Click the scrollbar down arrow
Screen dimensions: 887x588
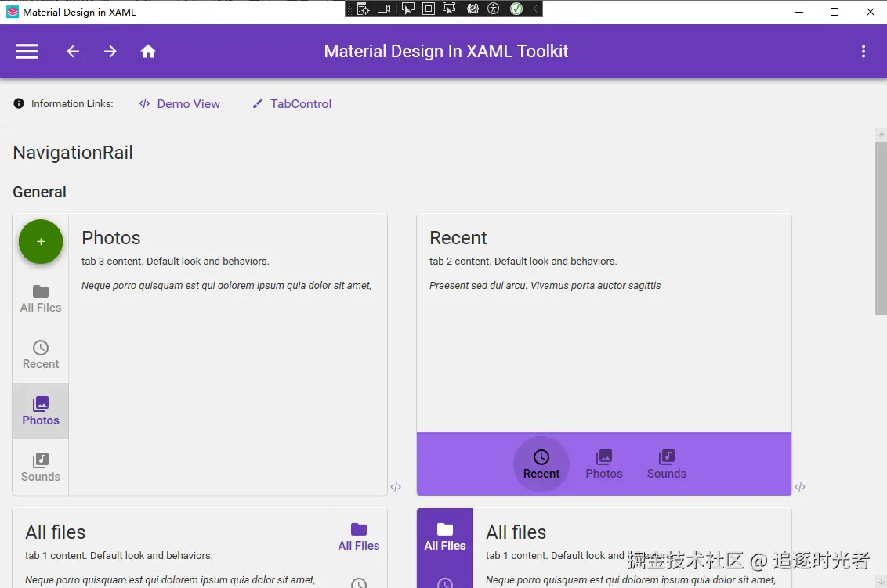pos(882,582)
